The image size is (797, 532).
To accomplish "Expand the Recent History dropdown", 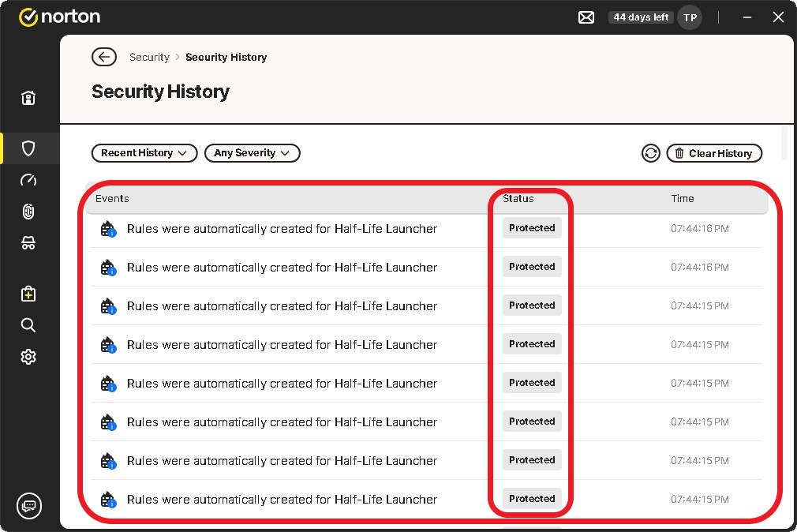I will 144,153.
